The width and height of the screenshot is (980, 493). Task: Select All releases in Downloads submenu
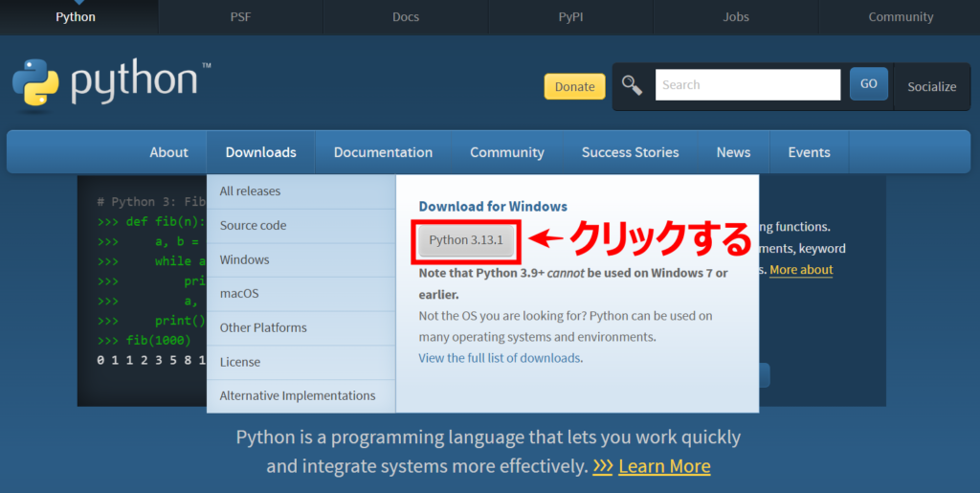point(301,191)
